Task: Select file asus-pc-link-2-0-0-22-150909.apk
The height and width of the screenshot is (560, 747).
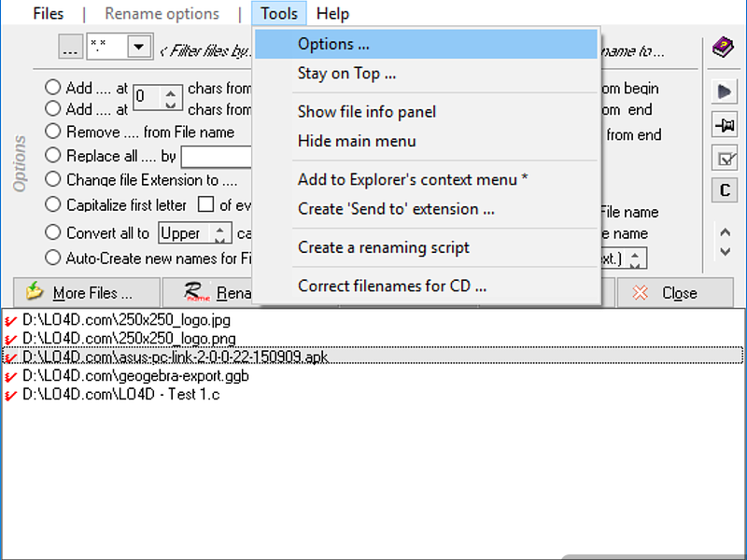Action: pos(373,357)
